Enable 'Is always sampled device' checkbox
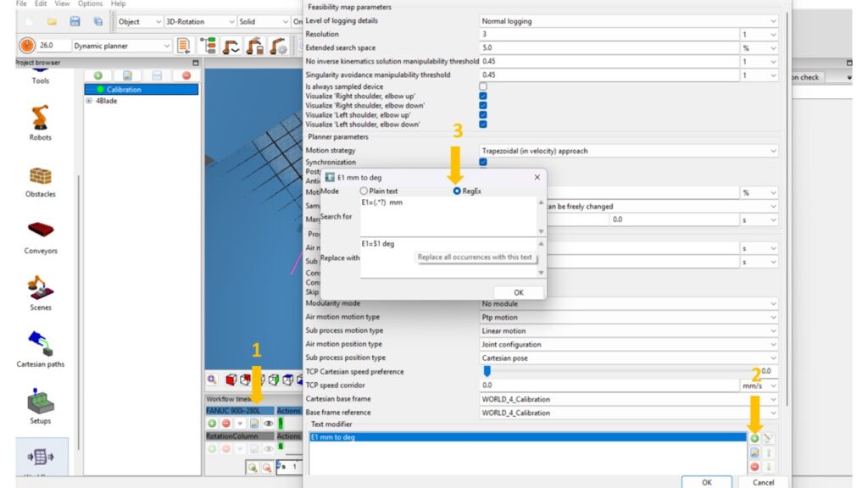Image resolution: width=868 pixels, height=488 pixels. (x=483, y=86)
